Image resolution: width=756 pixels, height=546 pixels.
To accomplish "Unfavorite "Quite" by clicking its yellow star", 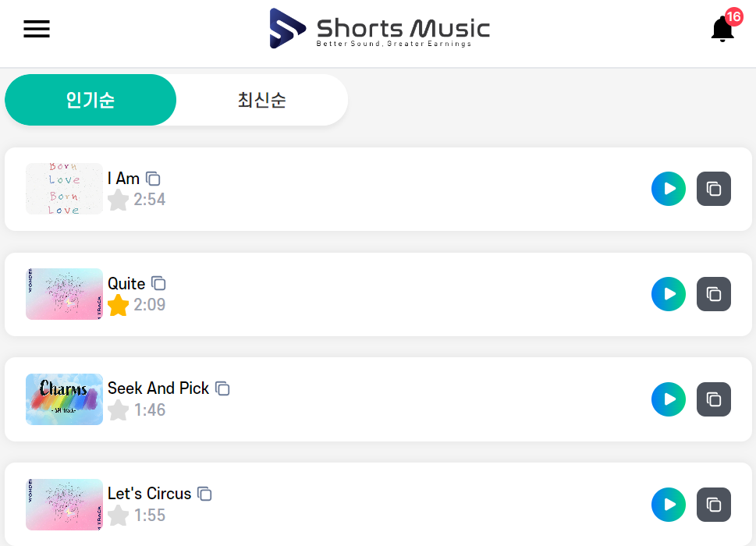I will pyautogui.click(x=118, y=305).
